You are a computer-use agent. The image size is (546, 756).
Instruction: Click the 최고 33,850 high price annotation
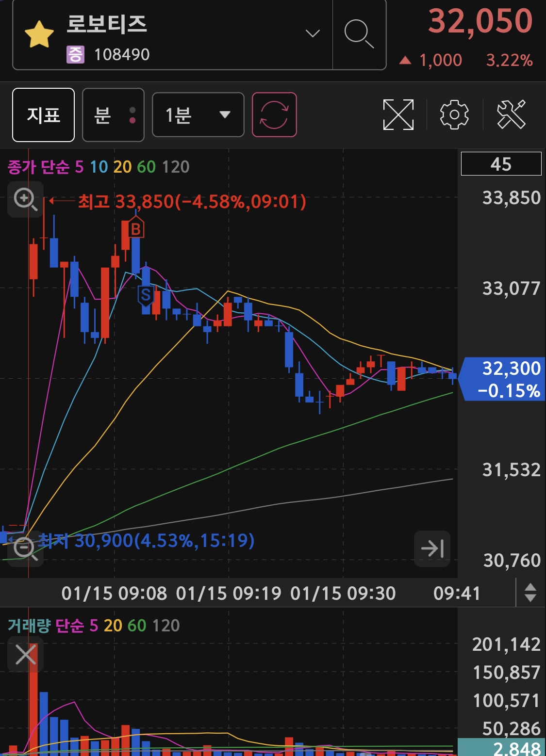(192, 201)
